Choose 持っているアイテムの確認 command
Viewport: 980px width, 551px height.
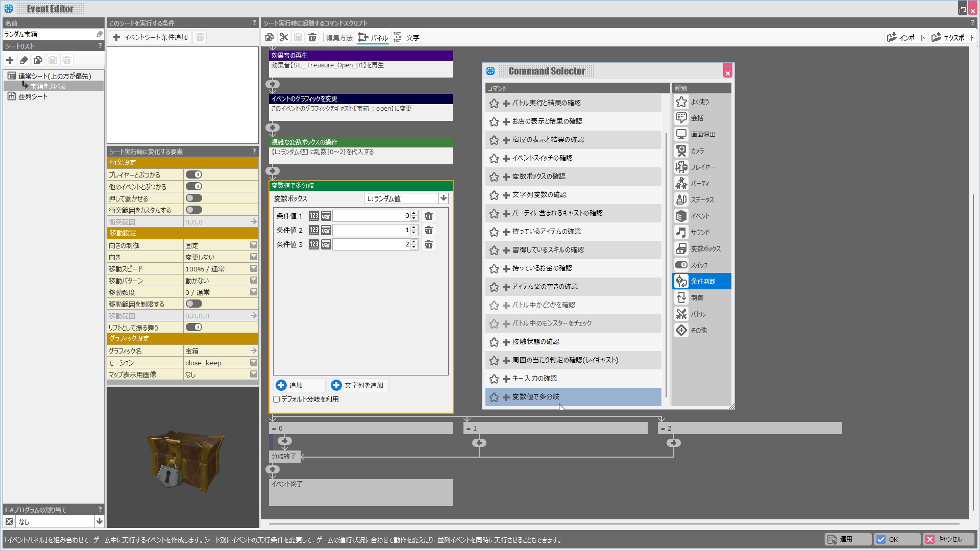(x=573, y=232)
